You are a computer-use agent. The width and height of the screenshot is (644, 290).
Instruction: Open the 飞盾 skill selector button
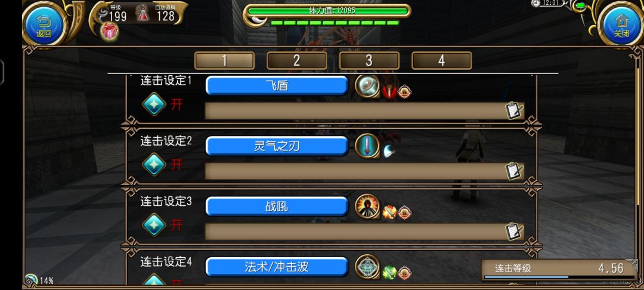pos(277,85)
